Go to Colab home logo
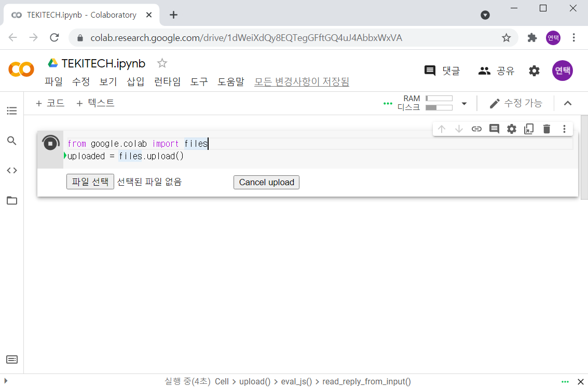 [21, 70]
